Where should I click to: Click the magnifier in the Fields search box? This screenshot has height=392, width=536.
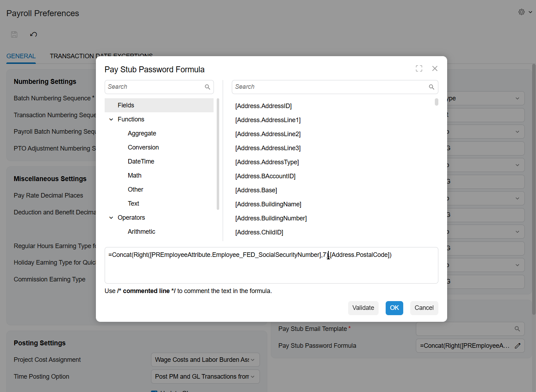click(x=207, y=87)
